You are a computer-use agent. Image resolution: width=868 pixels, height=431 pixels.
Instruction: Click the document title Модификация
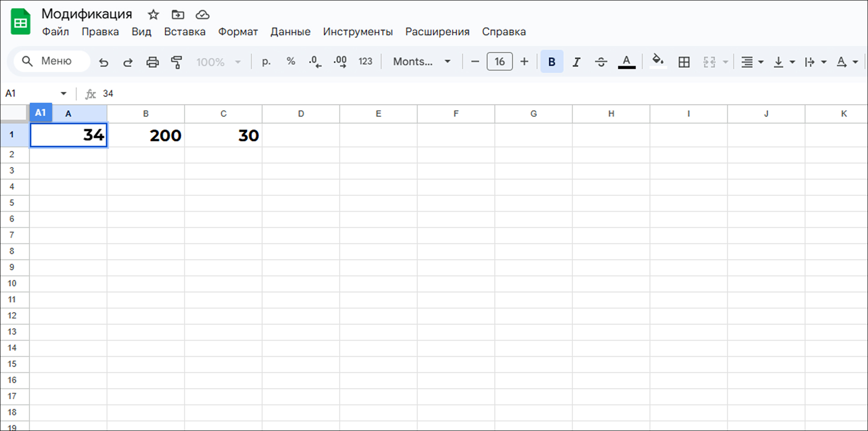[87, 14]
